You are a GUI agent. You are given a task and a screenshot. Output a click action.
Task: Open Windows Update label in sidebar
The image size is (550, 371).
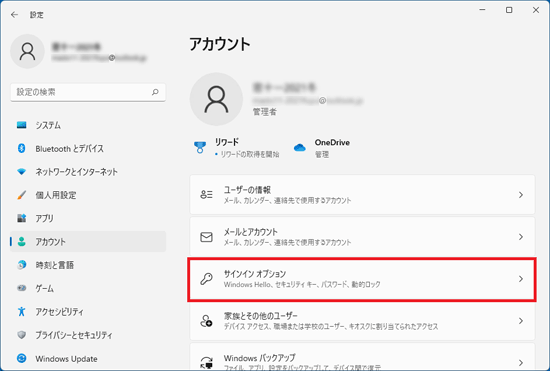[x=66, y=359]
